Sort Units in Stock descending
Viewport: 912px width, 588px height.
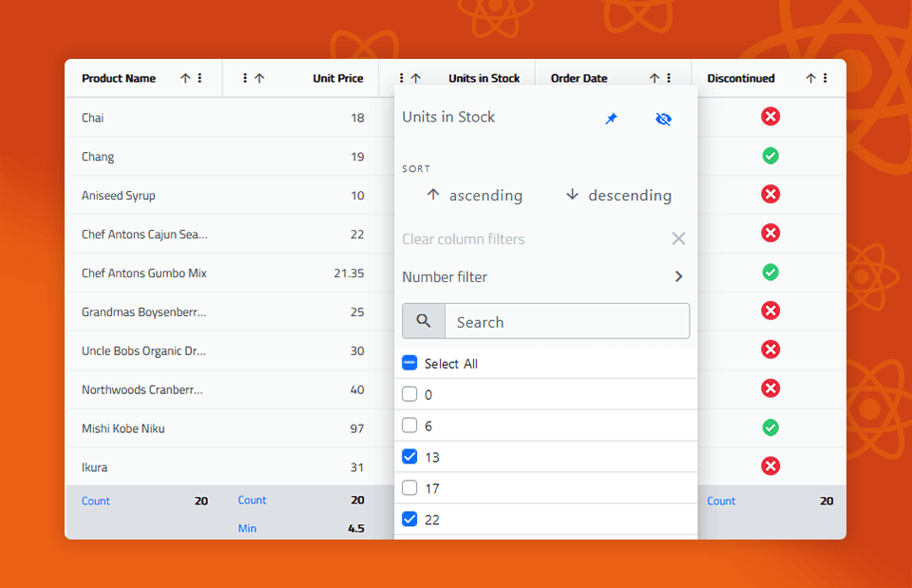tap(617, 195)
